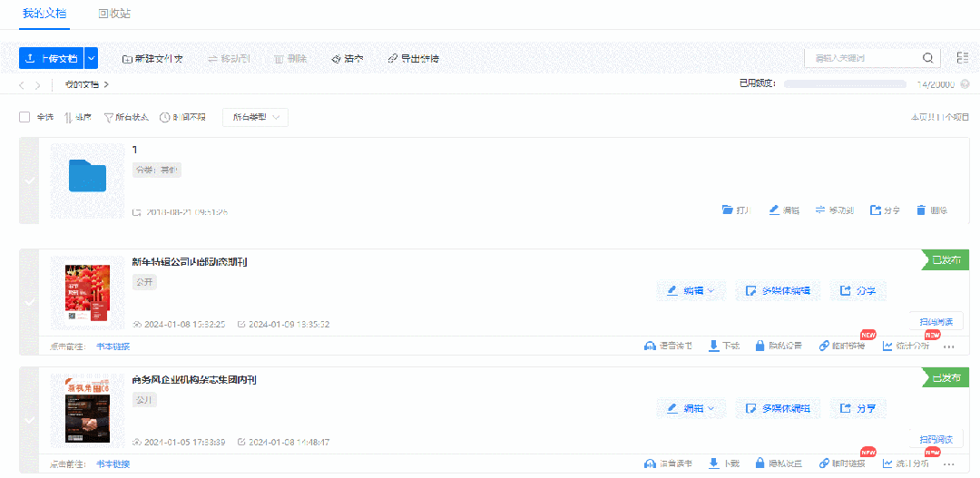Click 下载 icon for 商务风企业机构 document
Screen dimensions: 980x478
[x=714, y=463]
